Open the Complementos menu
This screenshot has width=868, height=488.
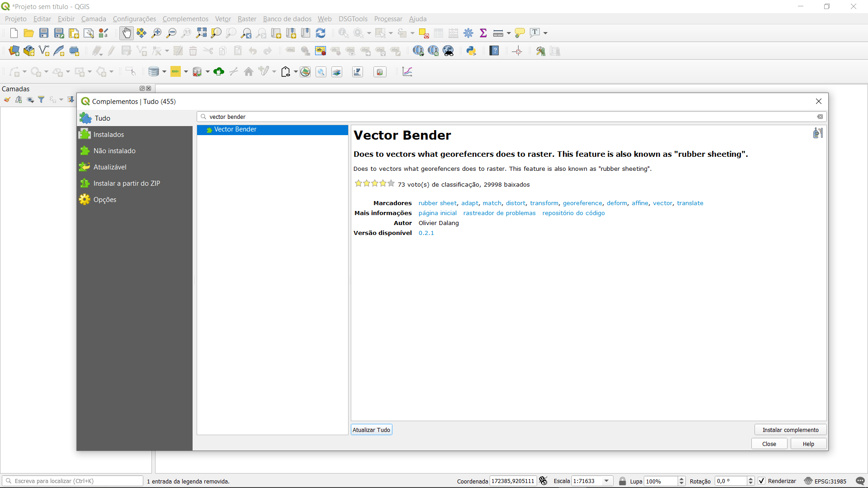(x=185, y=19)
